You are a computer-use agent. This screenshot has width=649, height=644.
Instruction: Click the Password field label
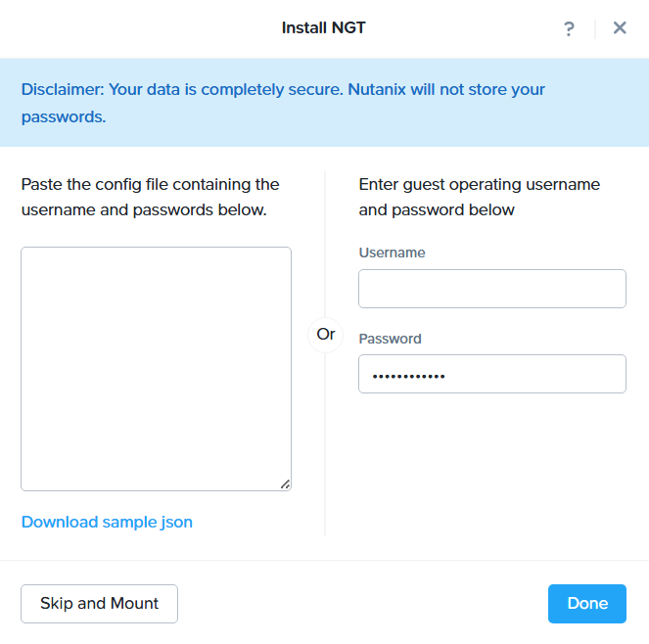click(390, 339)
